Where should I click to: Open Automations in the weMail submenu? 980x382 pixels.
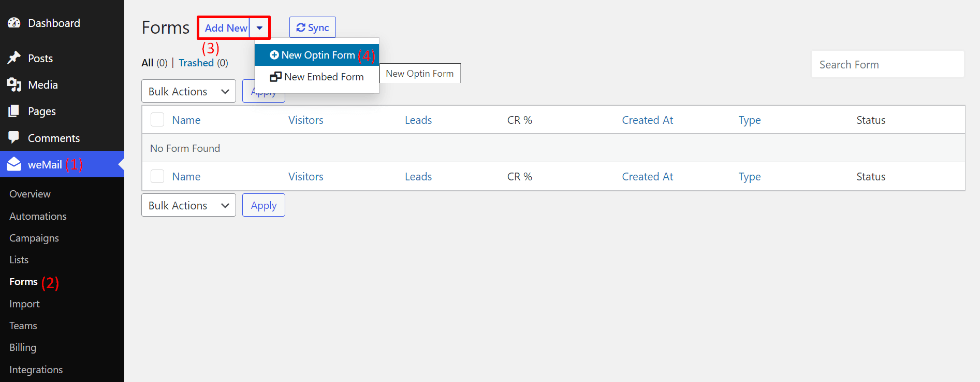point(38,216)
